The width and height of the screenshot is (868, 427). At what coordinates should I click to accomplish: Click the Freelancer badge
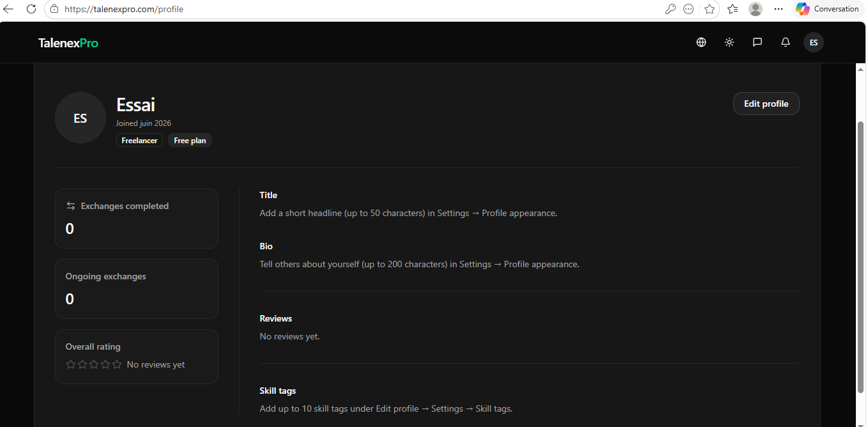[x=140, y=141]
